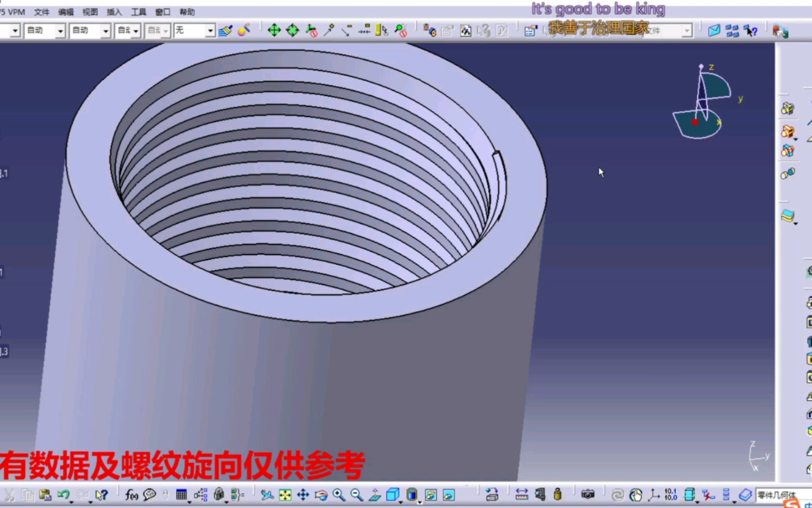Open the design table grid icon

[x=181, y=494]
